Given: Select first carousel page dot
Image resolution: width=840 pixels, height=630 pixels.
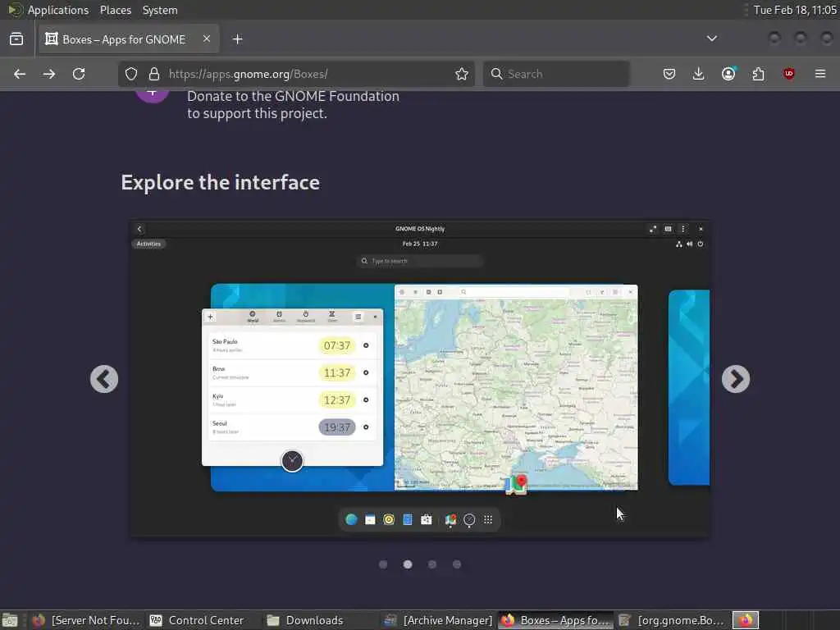Looking at the screenshot, I should coord(383,564).
